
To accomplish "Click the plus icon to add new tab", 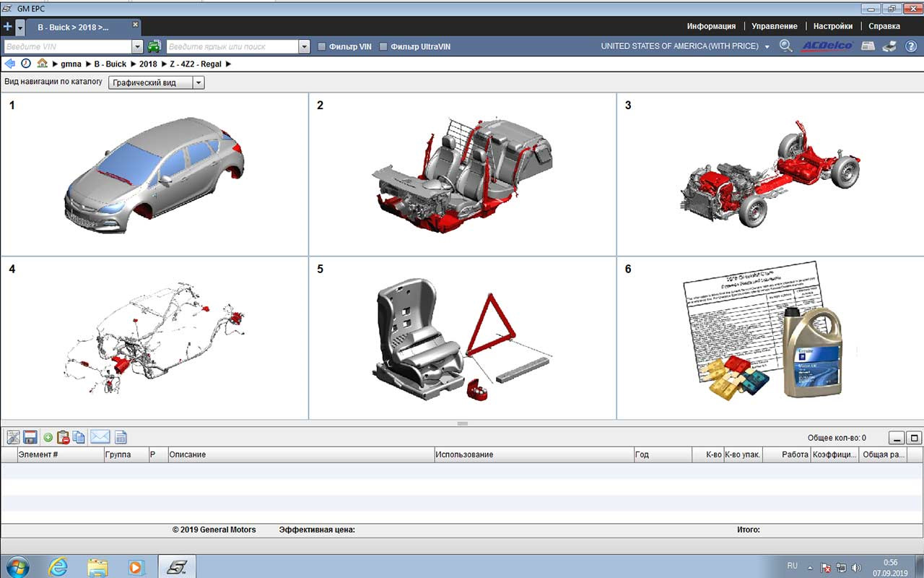I will tap(8, 27).
